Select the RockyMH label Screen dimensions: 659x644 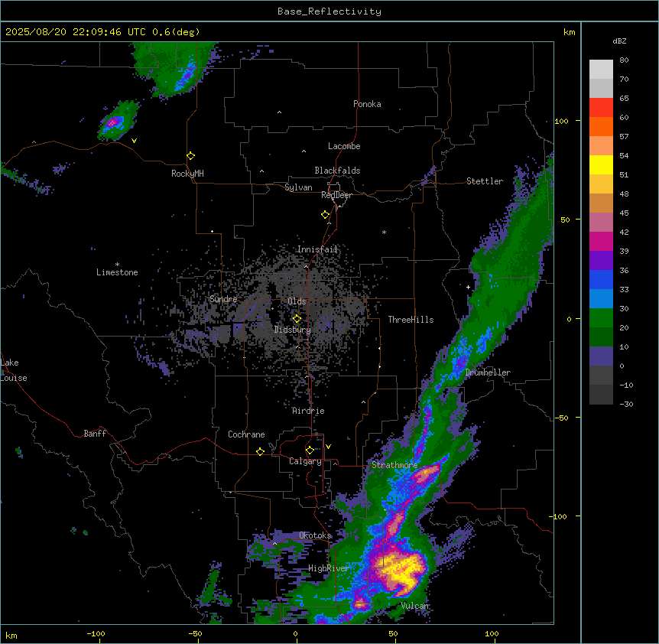pyautogui.click(x=187, y=174)
